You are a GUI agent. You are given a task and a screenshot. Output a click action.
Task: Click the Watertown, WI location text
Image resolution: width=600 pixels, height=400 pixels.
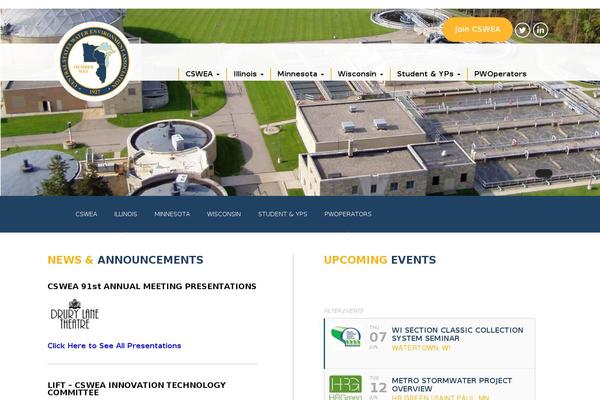(421, 348)
